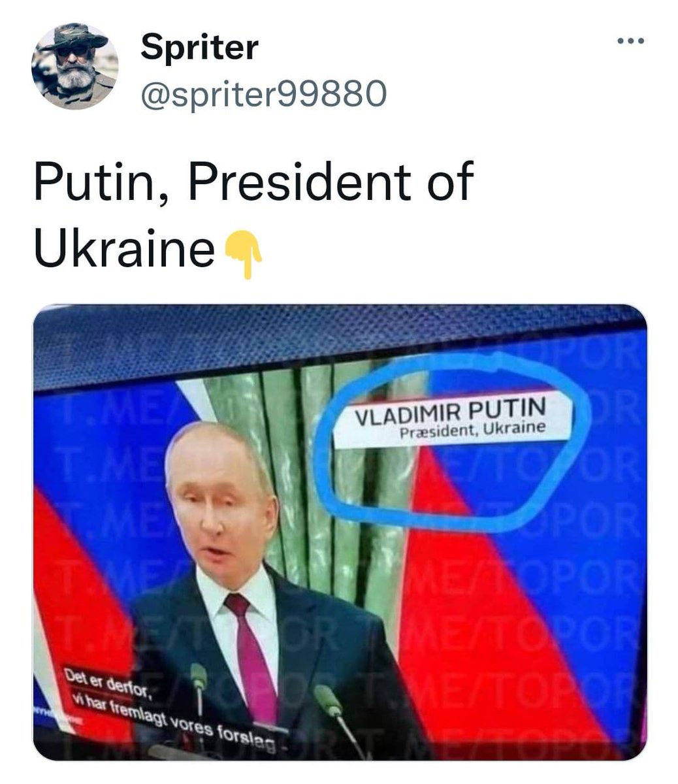The image size is (678, 784).
Task: Click the "Præsident, Ukraine" caption line
Action: tap(472, 429)
